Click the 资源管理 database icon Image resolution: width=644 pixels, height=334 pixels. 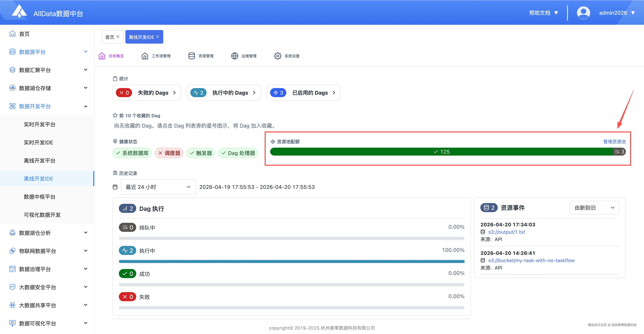tap(191, 56)
